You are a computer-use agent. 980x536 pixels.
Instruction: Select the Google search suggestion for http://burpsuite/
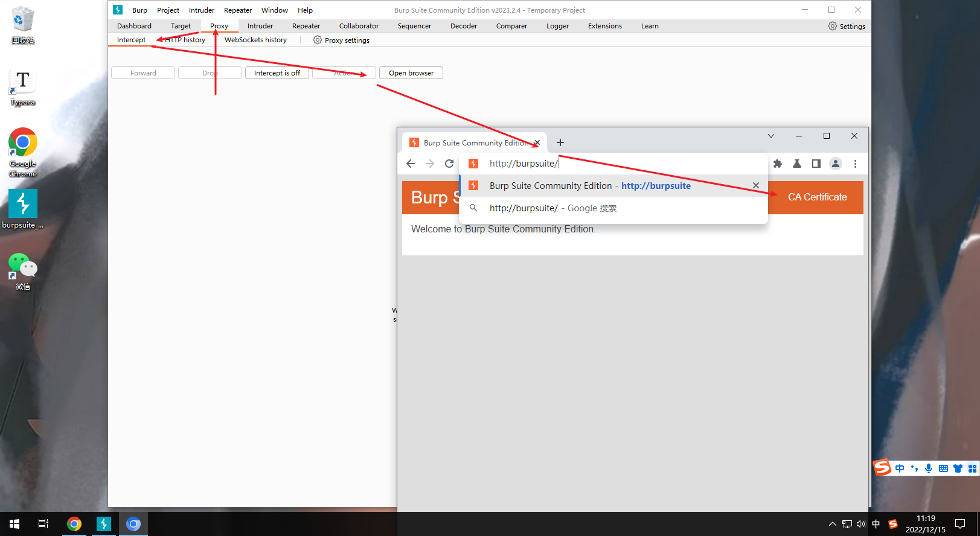click(x=613, y=208)
